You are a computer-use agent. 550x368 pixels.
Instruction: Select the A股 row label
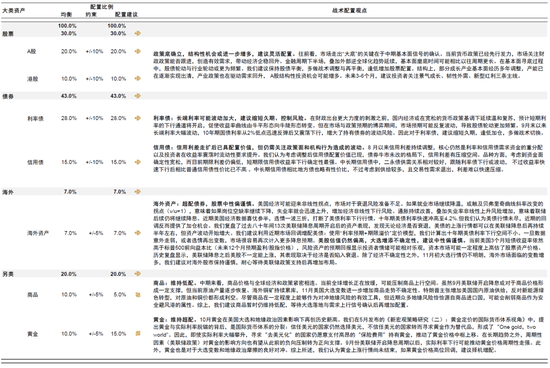pos(32,51)
